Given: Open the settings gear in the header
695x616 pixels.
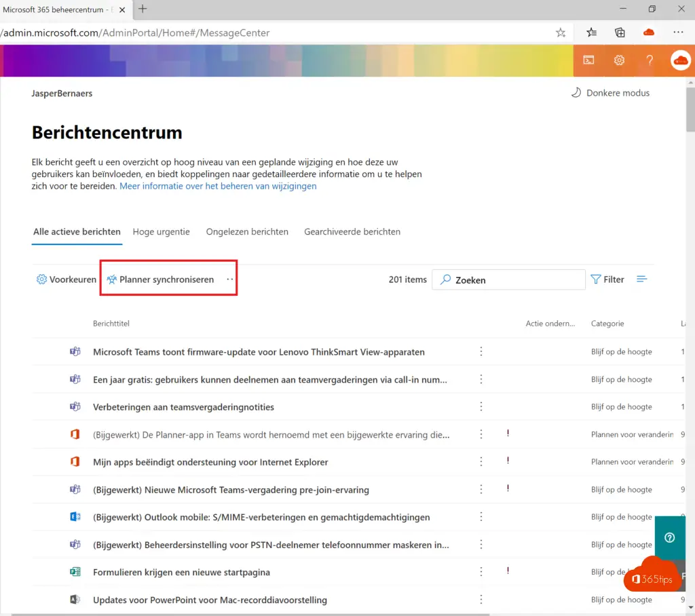Looking at the screenshot, I should [619, 60].
